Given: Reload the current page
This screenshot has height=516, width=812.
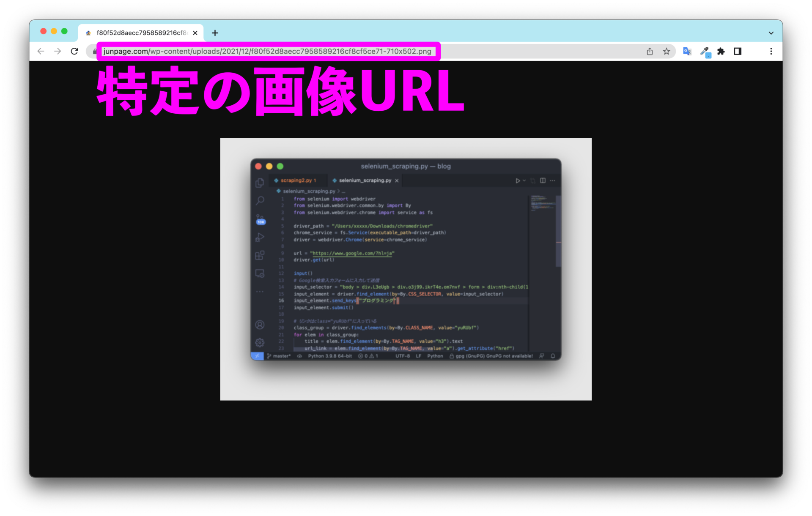Looking at the screenshot, I should 74,51.
